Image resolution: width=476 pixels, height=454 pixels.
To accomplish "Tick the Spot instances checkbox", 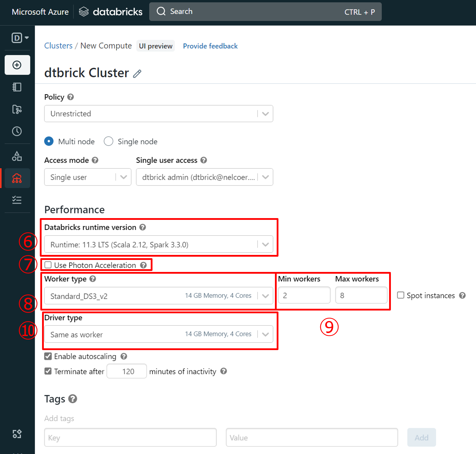I will coord(401,295).
